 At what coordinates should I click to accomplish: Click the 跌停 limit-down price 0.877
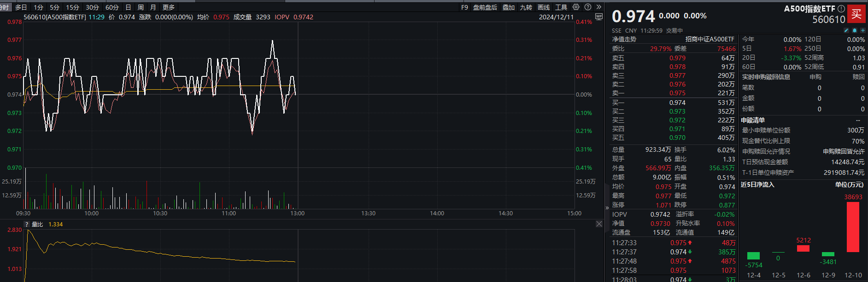(x=727, y=205)
